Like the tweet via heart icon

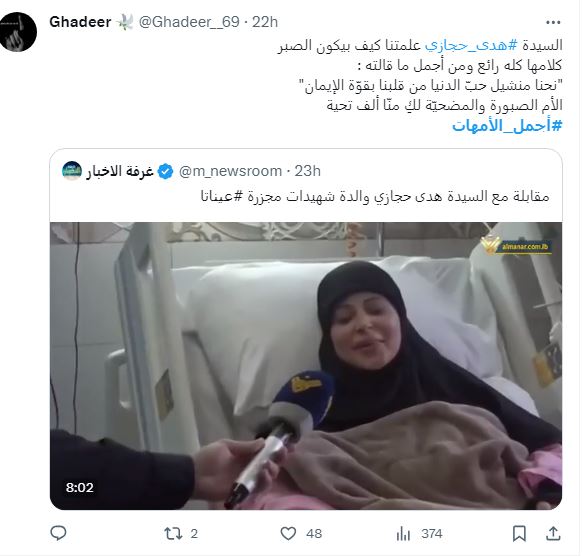[288, 534]
